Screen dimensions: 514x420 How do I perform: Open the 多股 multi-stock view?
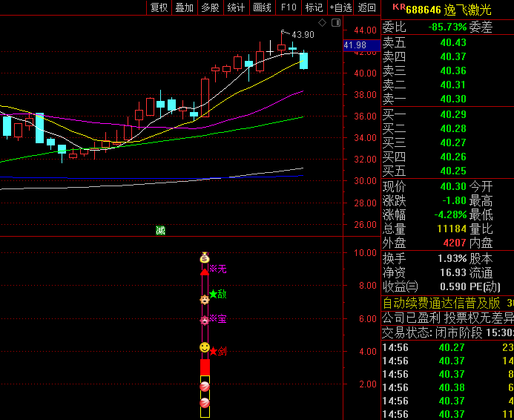(x=210, y=7)
